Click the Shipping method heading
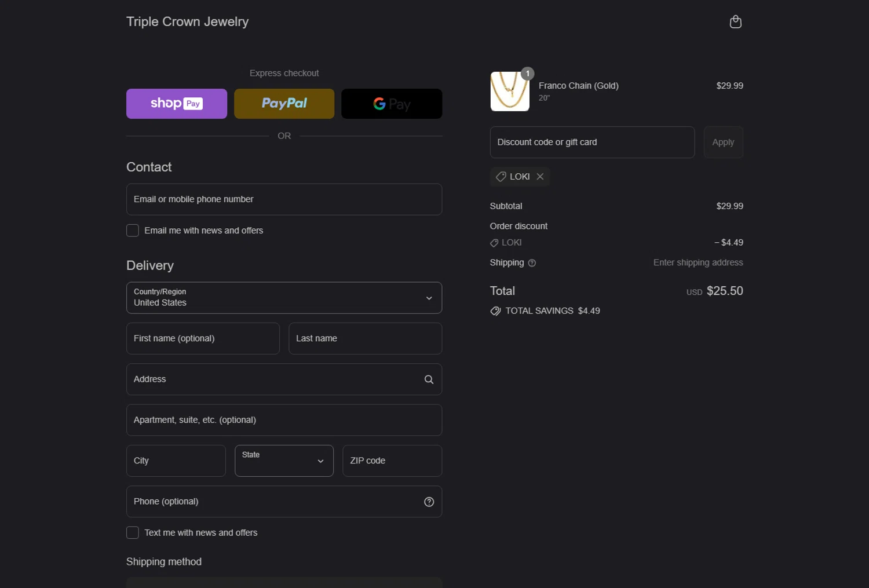Screen dimensions: 869x588 164,562
